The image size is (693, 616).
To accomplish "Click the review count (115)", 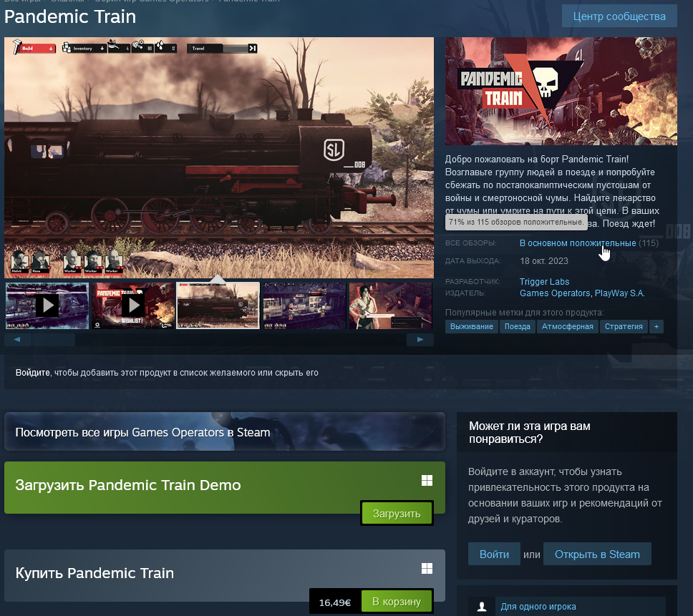I will 649,243.
